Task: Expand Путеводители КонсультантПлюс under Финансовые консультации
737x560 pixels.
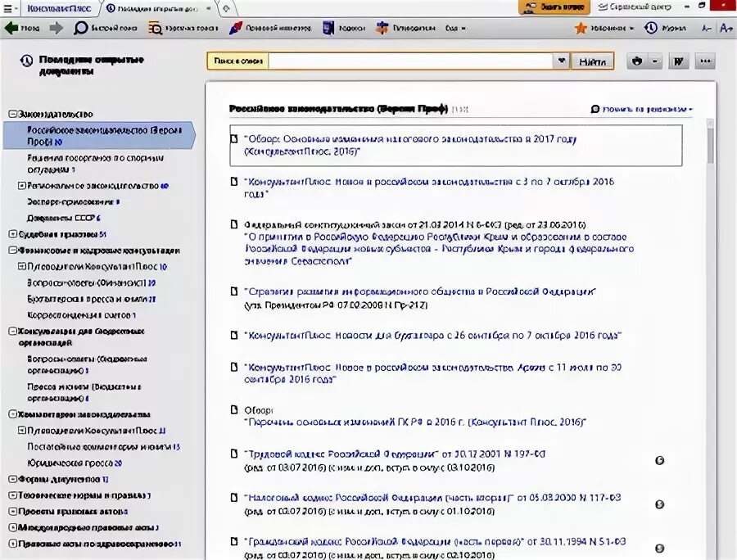Action: [21, 266]
